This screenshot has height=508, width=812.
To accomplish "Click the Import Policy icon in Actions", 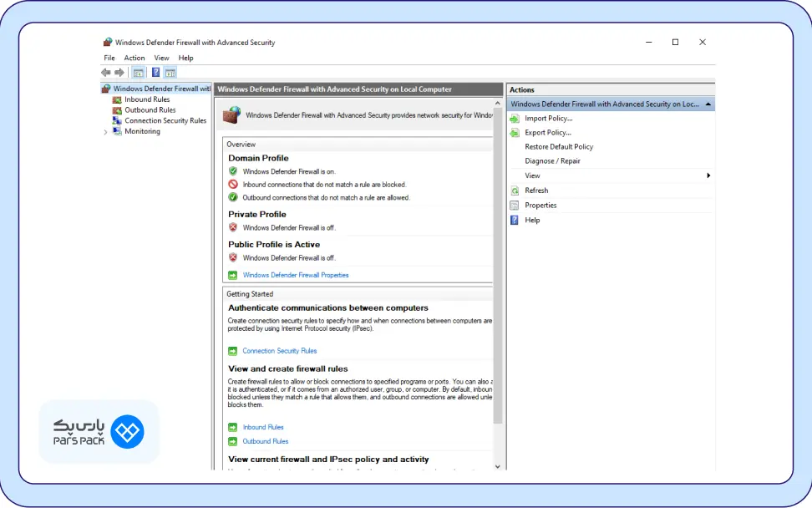I will [x=515, y=119].
